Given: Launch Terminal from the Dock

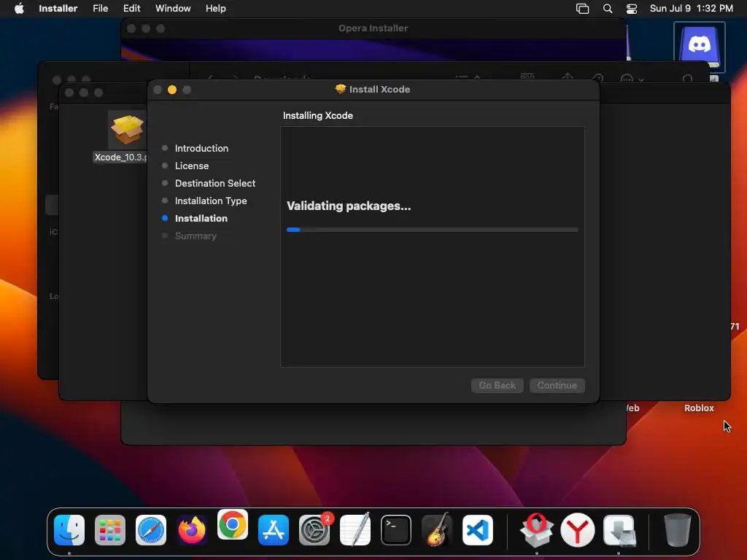Looking at the screenshot, I should 396,530.
